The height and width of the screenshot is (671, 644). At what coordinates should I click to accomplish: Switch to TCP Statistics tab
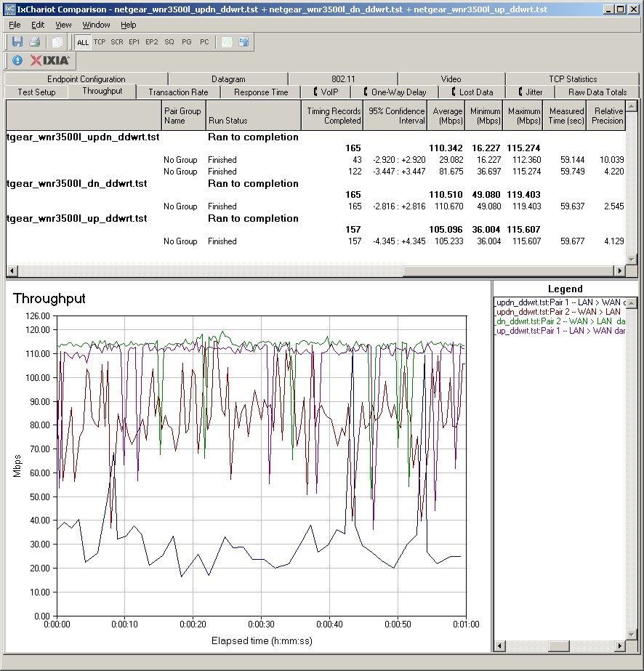point(573,79)
